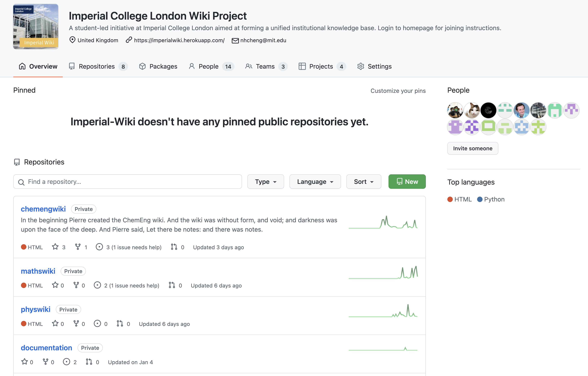
Task: Select the Python language dot
Action: (x=480, y=199)
